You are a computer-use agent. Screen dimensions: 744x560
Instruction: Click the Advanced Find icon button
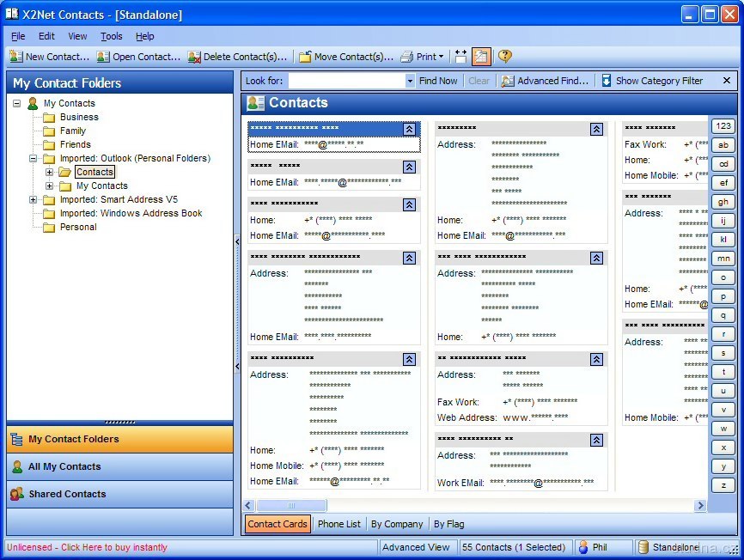508,81
